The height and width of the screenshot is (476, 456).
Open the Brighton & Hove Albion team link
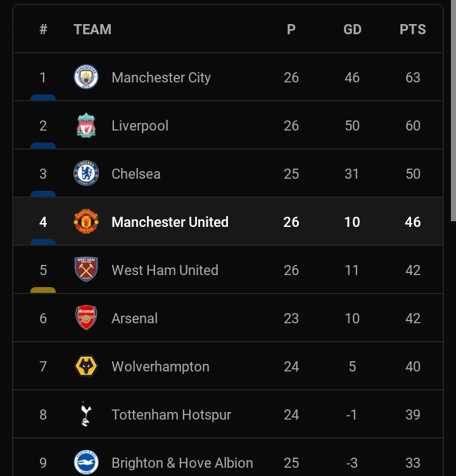coord(182,463)
